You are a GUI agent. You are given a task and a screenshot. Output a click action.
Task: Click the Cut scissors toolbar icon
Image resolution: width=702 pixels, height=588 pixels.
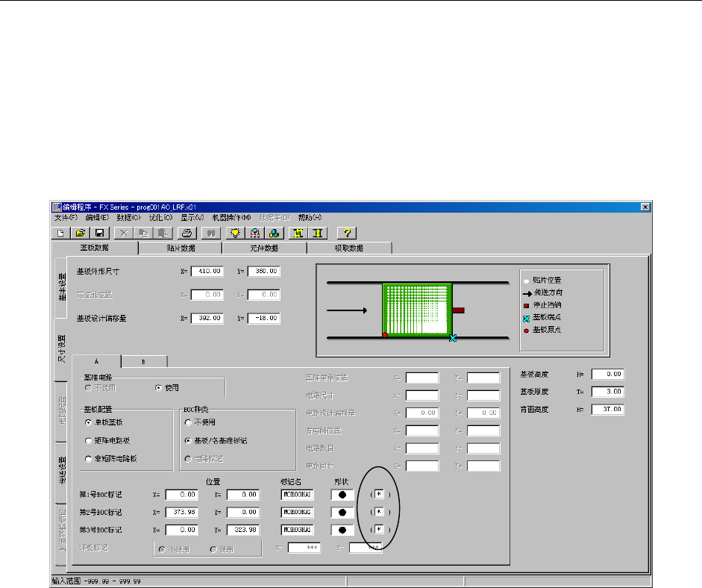tap(124, 234)
